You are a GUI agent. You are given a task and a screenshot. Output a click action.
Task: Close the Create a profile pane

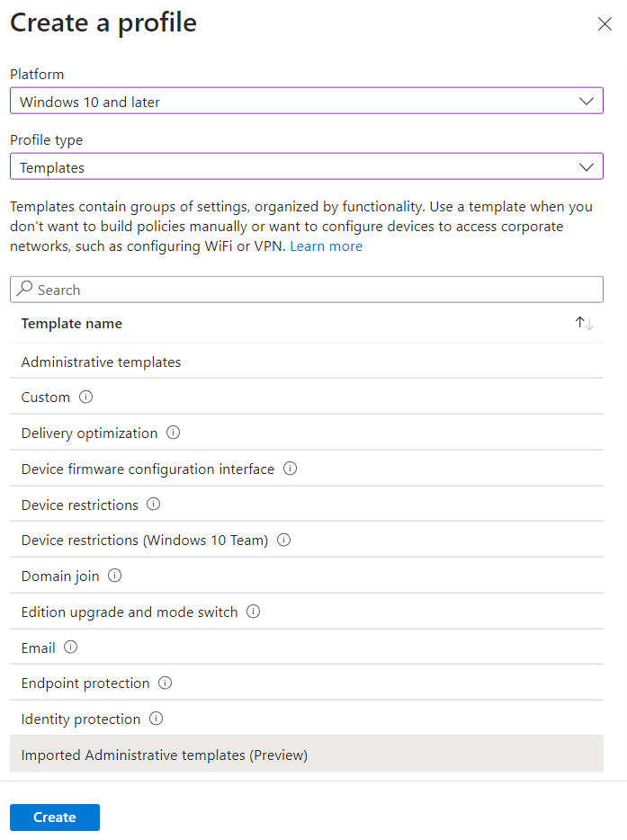click(605, 24)
